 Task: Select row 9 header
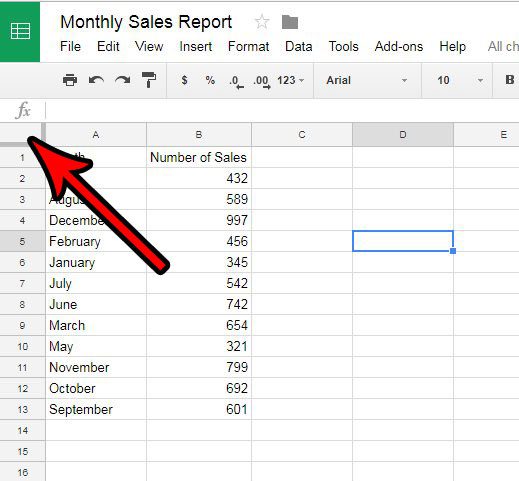(x=22, y=325)
